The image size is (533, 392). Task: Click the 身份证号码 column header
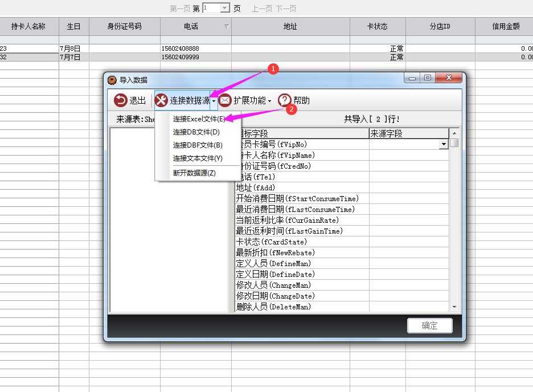[124, 26]
